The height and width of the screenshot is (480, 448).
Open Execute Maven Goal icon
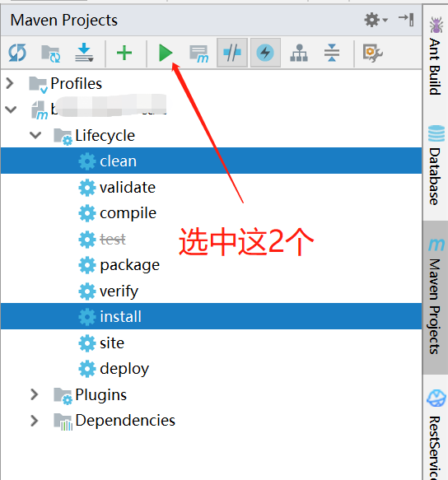(199, 54)
